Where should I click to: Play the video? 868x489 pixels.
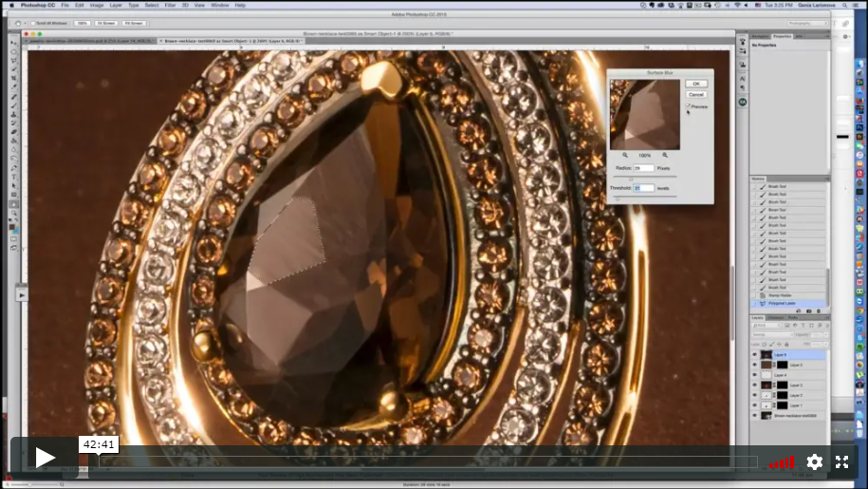tap(45, 458)
